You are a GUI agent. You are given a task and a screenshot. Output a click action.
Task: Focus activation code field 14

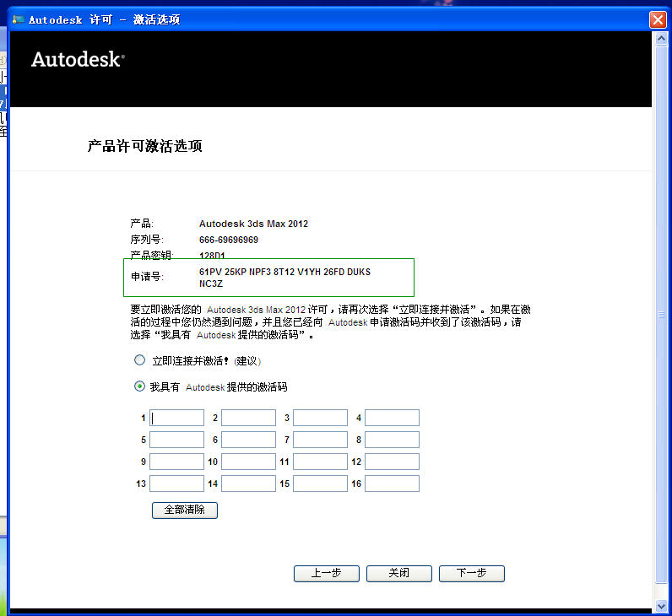pyautogui.click(x=248, y=484)
